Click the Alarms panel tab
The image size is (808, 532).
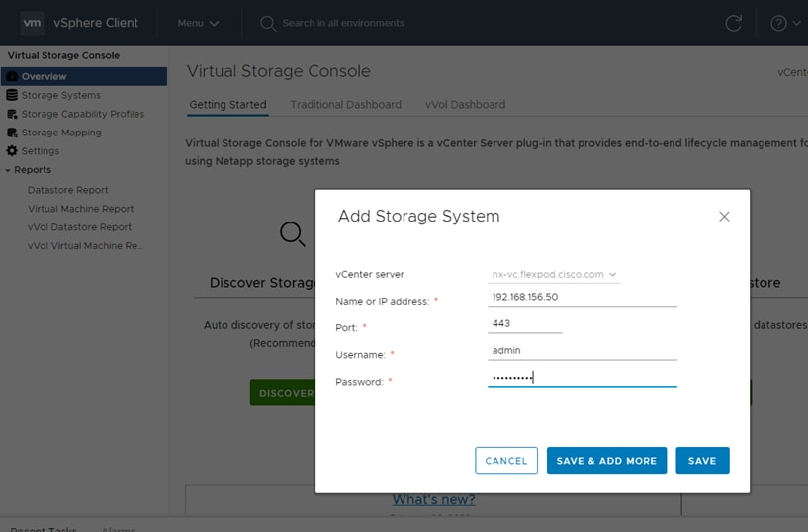point(118,528)
